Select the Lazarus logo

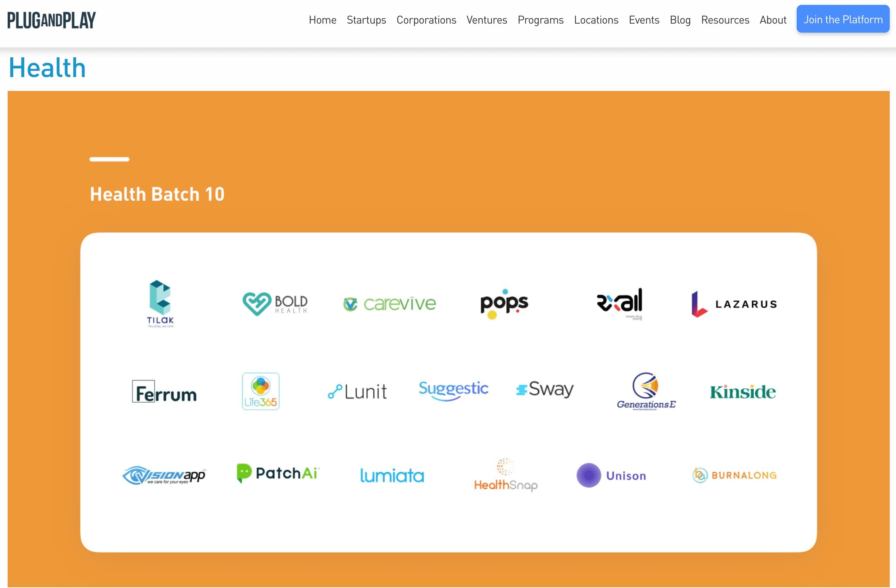coord(734,304)
